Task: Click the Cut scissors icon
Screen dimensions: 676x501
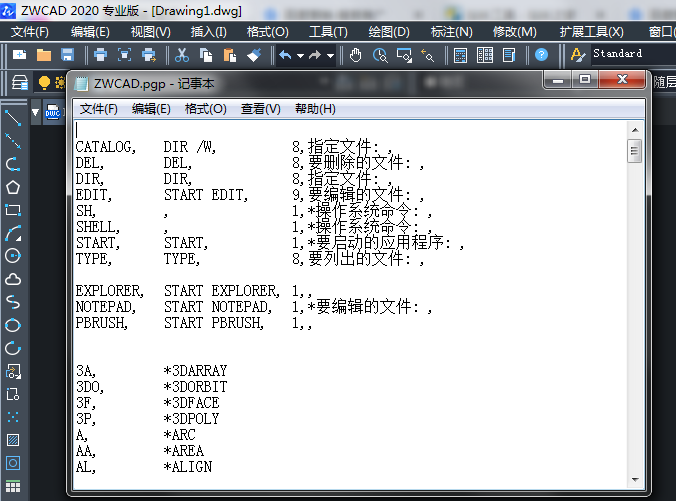Action: tap(182, 54)
